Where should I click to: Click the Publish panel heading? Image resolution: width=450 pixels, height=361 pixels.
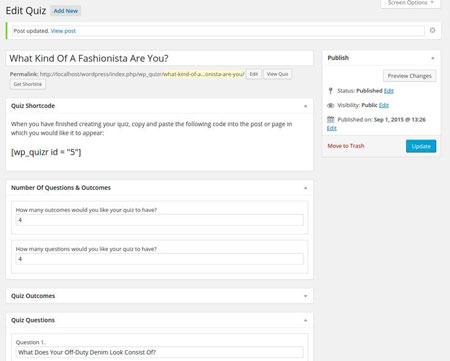pos(338,58)
